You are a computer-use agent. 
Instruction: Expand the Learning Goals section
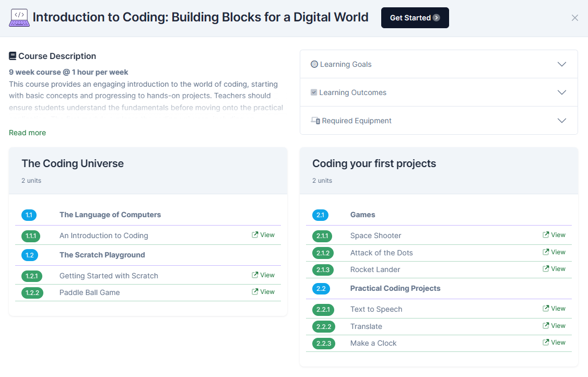561,64
